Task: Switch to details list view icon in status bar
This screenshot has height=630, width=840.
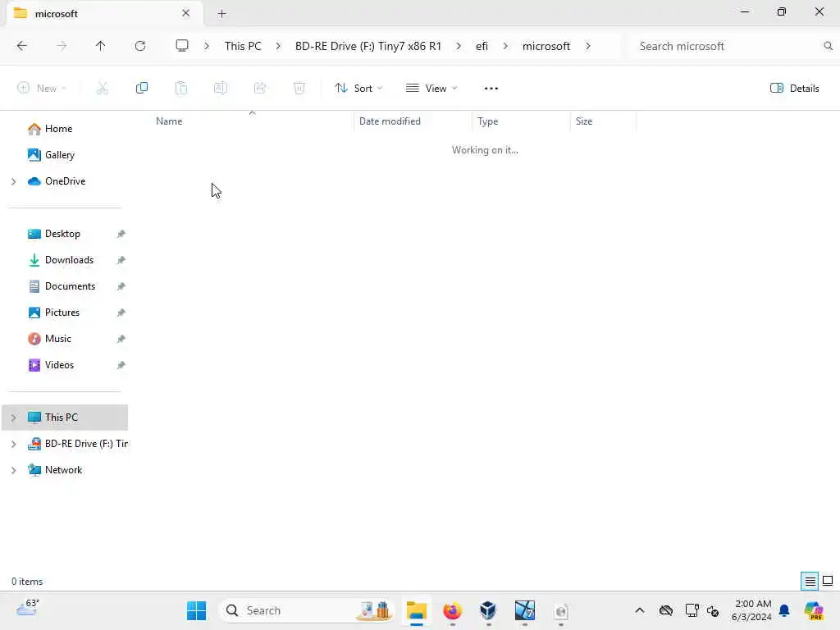Action: (810, 581)
